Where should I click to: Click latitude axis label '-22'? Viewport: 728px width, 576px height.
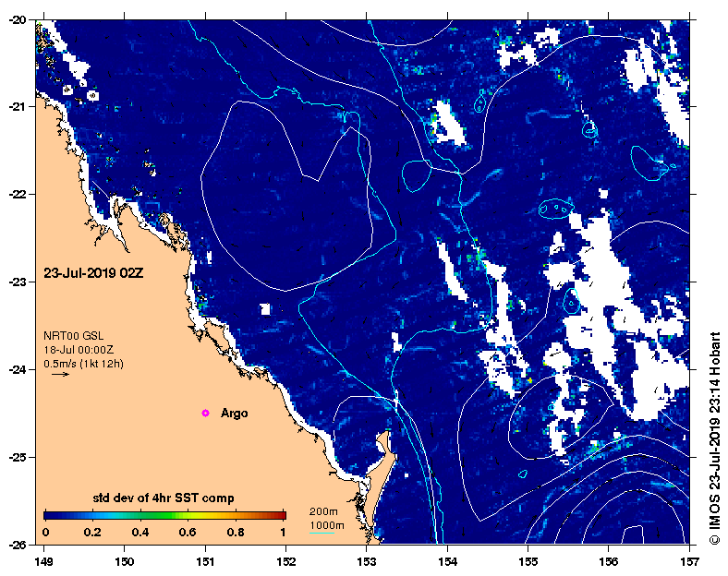tap(18, 195)
